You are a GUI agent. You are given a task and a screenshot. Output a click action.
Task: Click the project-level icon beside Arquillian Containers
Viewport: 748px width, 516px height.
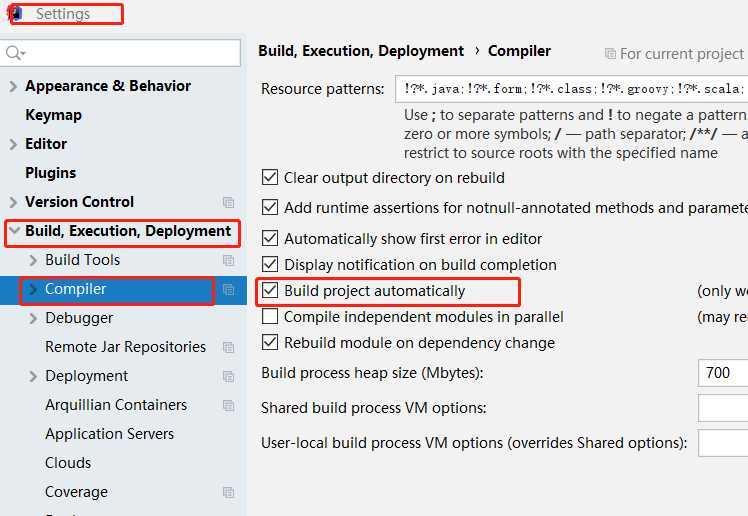(228, 405)
